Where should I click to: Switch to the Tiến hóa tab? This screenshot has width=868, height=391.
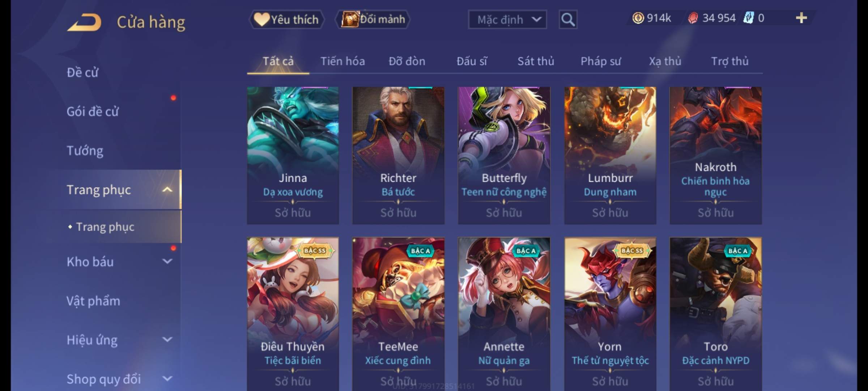342,61
